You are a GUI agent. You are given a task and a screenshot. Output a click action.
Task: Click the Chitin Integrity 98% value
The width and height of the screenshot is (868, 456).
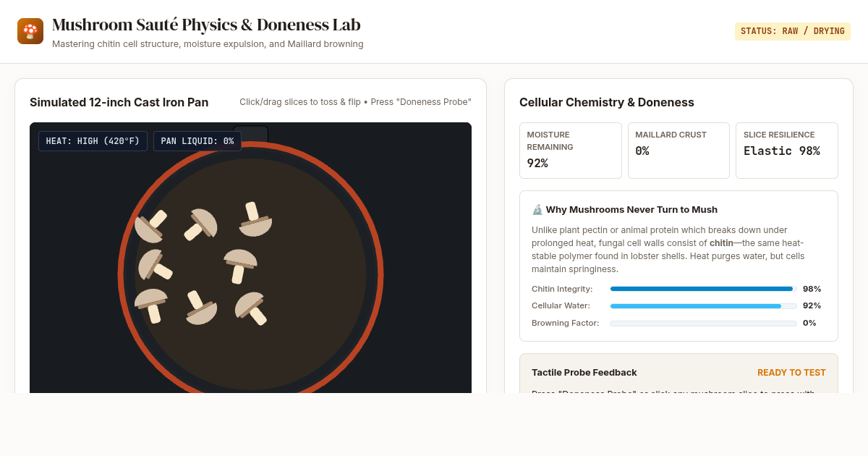pos(812,289)
